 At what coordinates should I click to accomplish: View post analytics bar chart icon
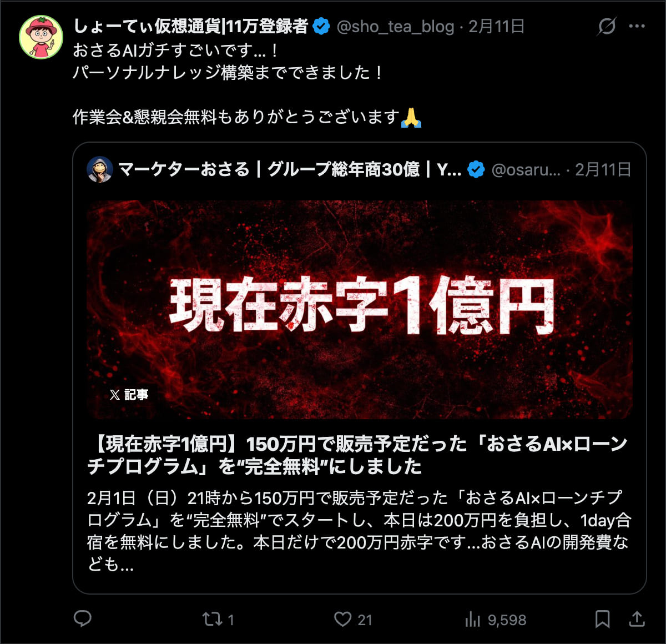click(x=472, y=618)
